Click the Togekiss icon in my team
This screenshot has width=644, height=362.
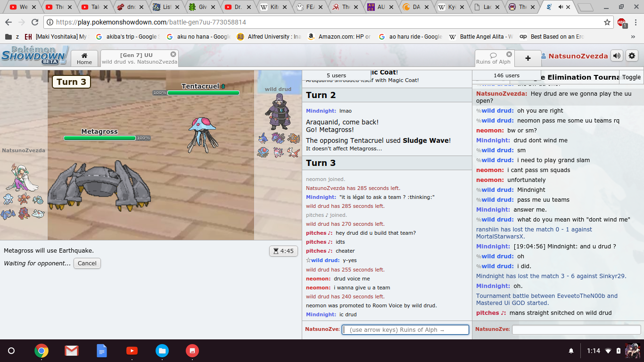tap(38, 214)
